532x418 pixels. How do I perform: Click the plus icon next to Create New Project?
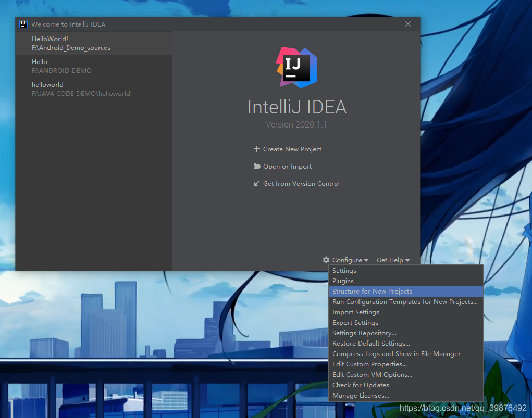pos(256,149)
